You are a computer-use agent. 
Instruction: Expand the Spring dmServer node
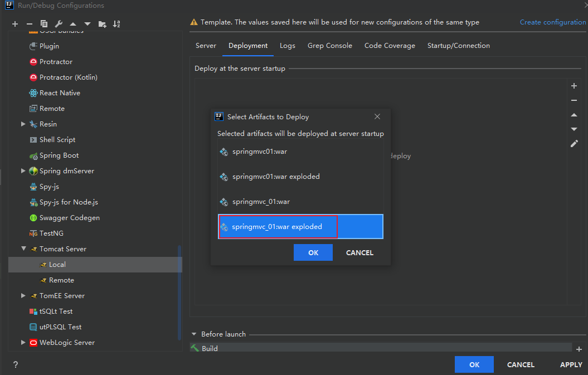coord(23,171)
